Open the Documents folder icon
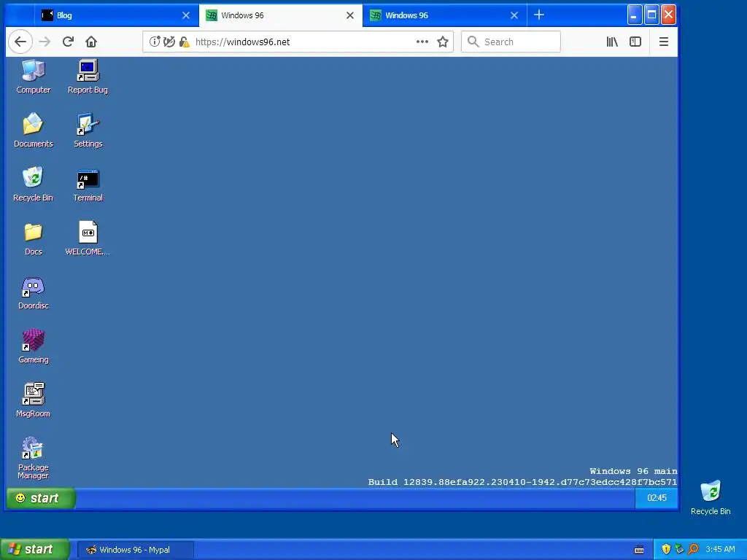747x560 pixels. (x=33, y=130)
